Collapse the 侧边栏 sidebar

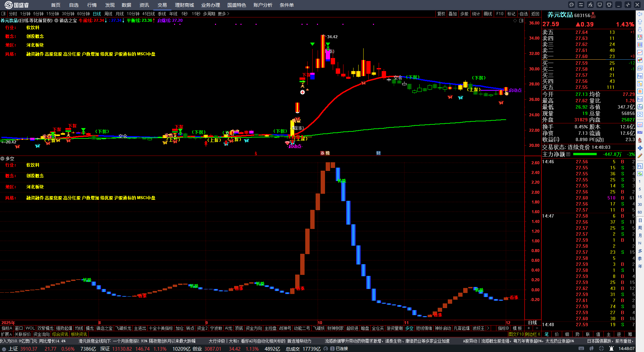532,334
